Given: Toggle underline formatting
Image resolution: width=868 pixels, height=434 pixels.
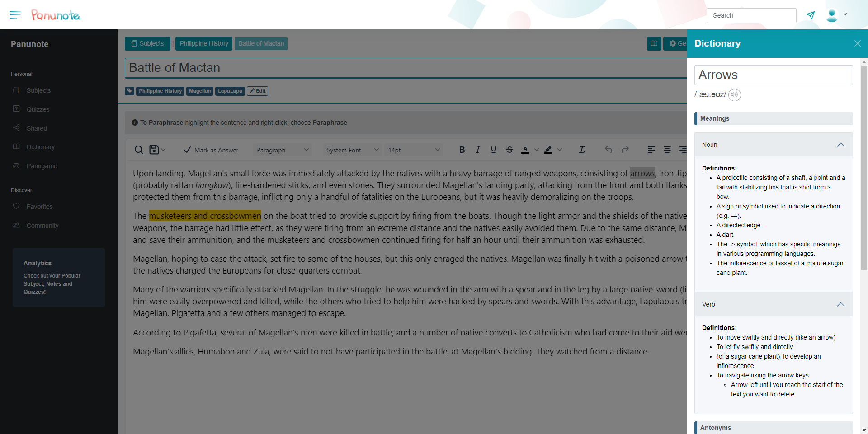Looking at the screenshot, I should [494, 150].
